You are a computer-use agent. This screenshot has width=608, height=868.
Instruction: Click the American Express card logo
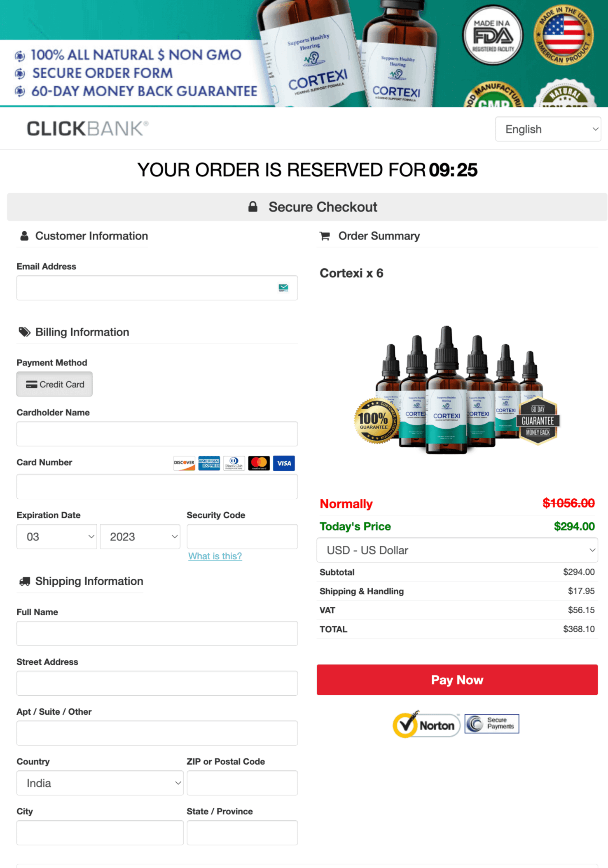point(209,463)
